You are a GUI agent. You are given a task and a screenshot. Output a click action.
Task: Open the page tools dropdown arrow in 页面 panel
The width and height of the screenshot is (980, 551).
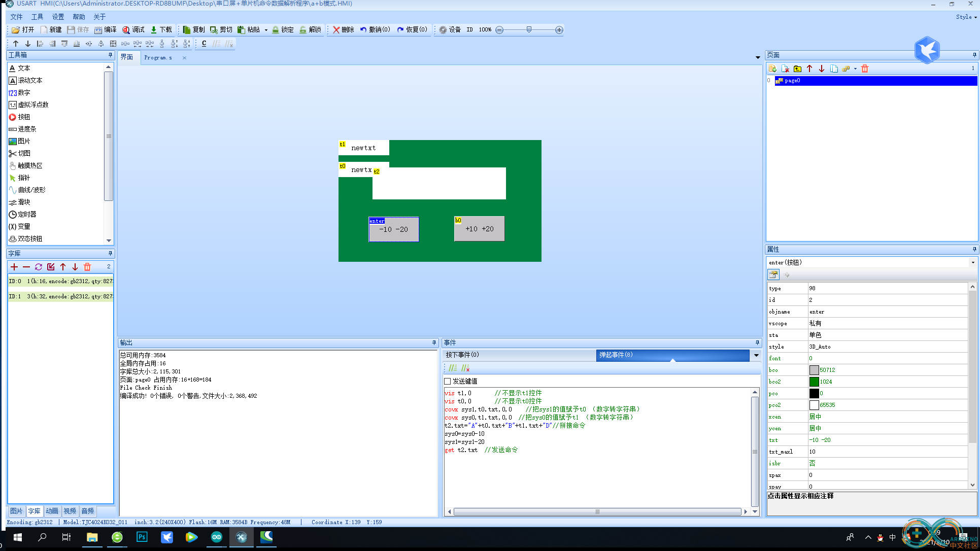[x=855, y=68]
